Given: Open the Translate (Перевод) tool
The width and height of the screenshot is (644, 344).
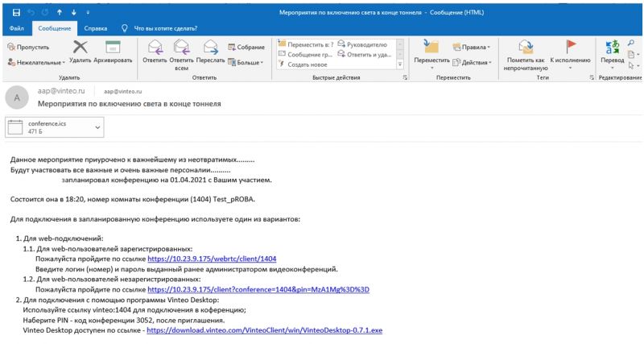Looking at the screenshot, I should (613, 52).
